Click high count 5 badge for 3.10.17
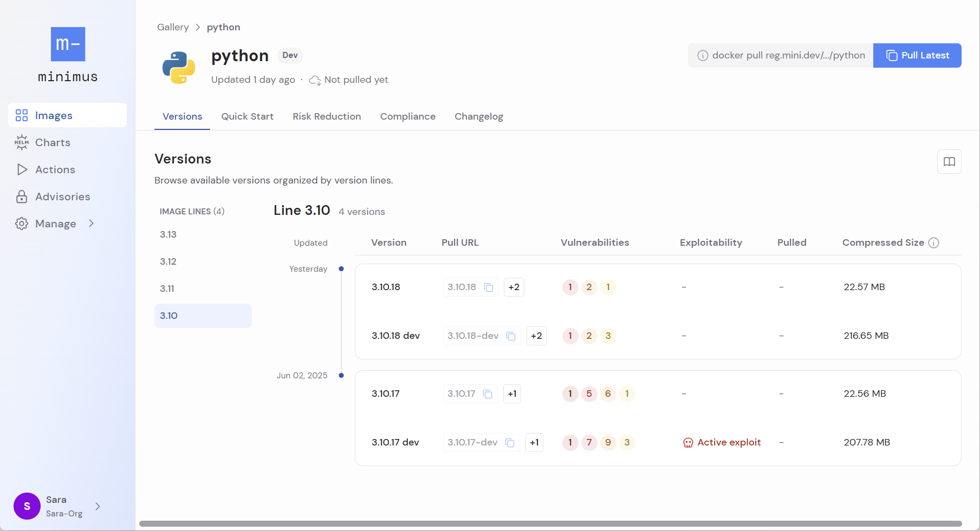The height and width of the screenshot is (531, 980). [x=589, y=394]
